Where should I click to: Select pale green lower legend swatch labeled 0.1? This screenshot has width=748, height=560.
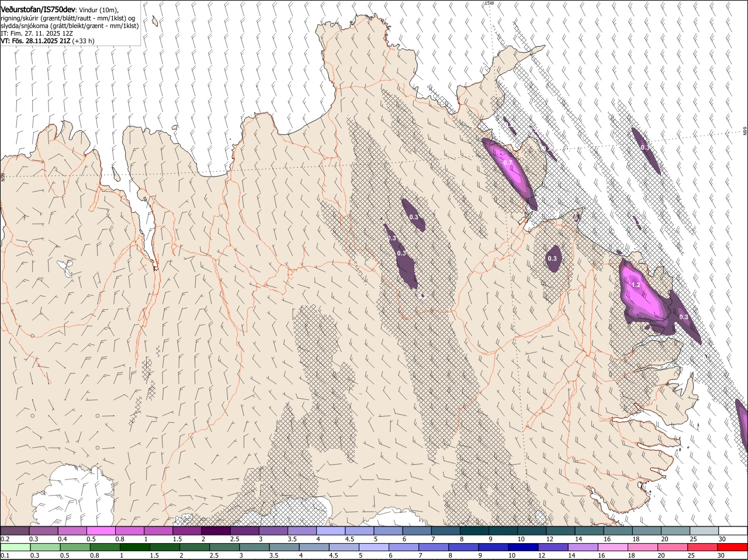(x=15, y=547)
